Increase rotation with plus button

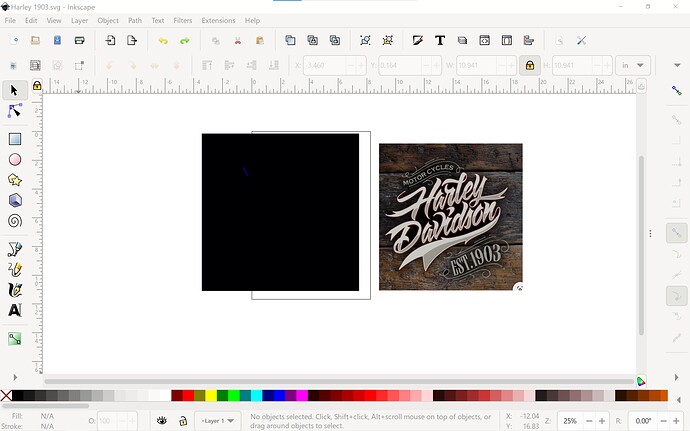(676, 421)
